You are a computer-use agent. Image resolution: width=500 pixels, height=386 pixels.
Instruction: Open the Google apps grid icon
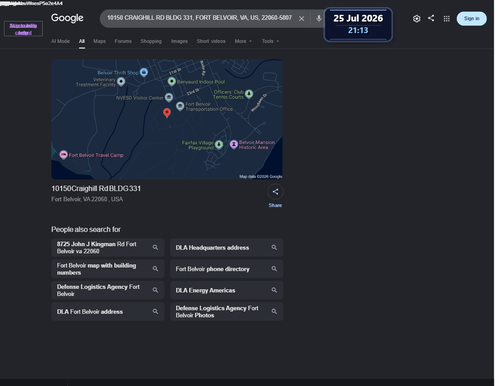tap(446, 19)
